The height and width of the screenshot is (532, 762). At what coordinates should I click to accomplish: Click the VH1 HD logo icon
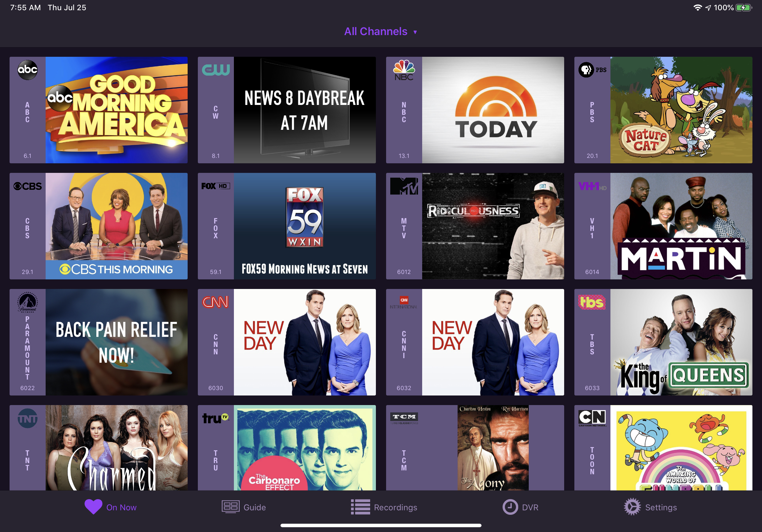click(593, 187)
